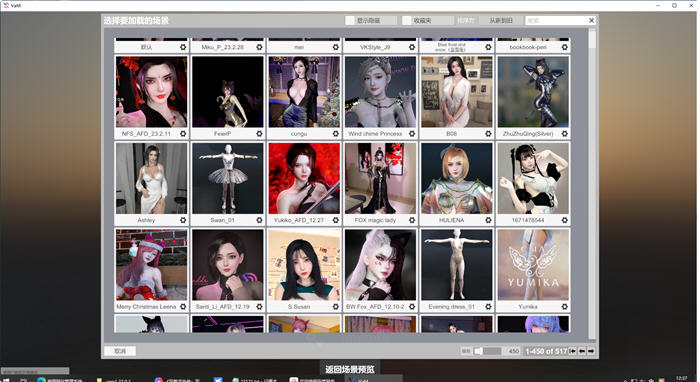Open the 从新到旧 sort order dropdown
The height and width of the screenshot is (382, 700).
[x=500, y=21]
